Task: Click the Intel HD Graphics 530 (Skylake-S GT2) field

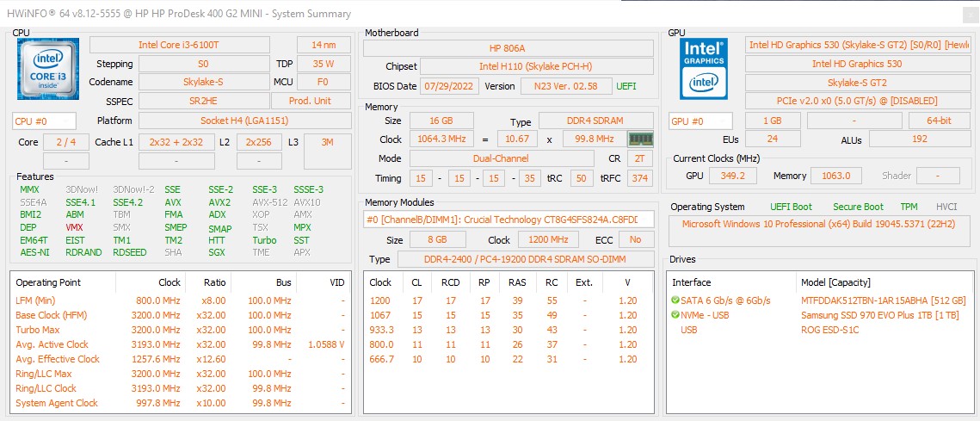Action: coord(858,45)
